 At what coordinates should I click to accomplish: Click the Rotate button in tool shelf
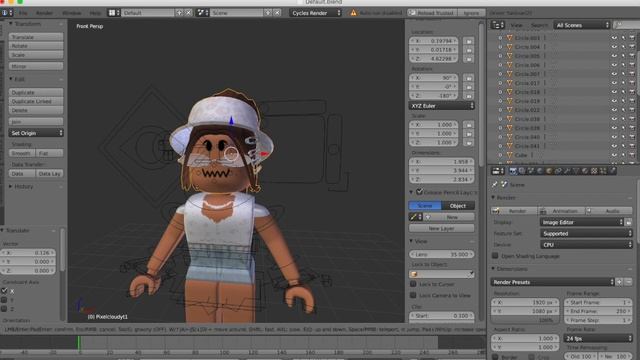(36, 46)
